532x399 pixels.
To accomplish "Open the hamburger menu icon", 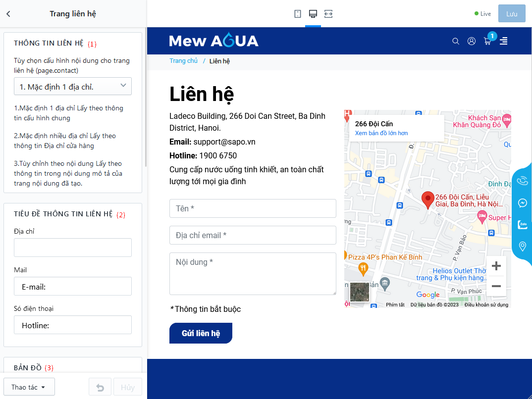I will click(503, 41).
